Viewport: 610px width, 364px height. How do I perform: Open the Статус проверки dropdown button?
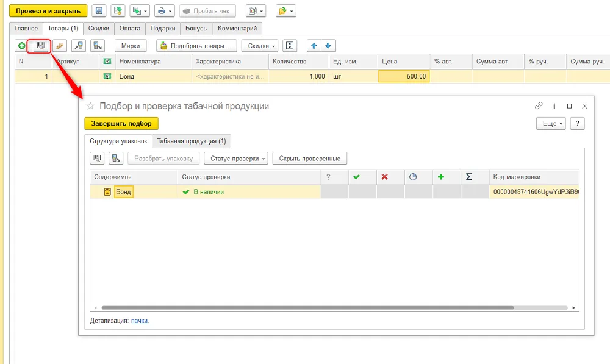[235, 159]
